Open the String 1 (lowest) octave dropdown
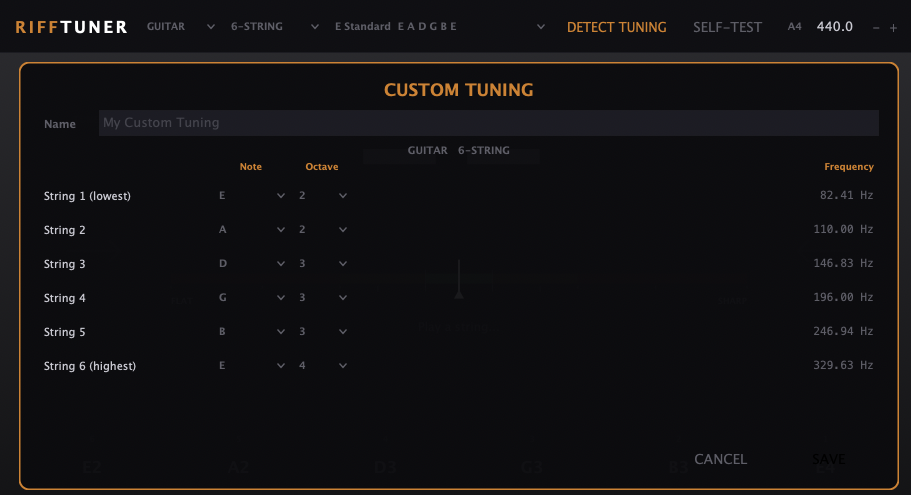Screen dimensions: 911x495 coord(322,196)
